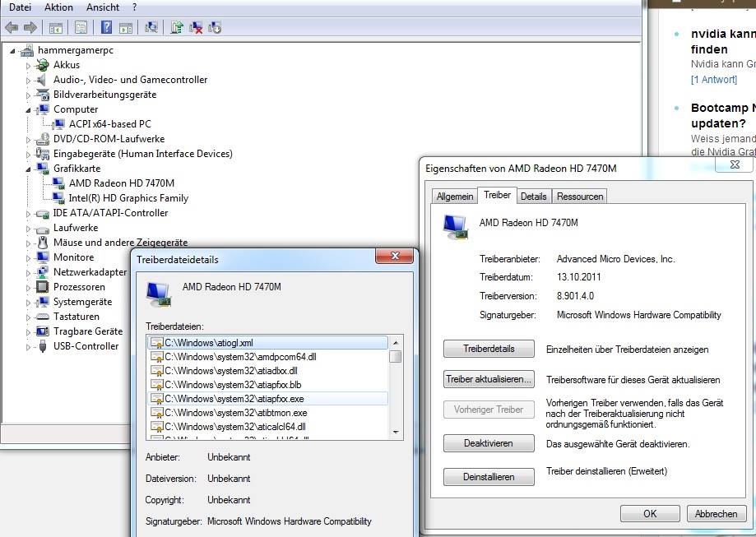Expand the Monitore tree node
Viewport: 756px width, 537px height.
pos(28,258)
